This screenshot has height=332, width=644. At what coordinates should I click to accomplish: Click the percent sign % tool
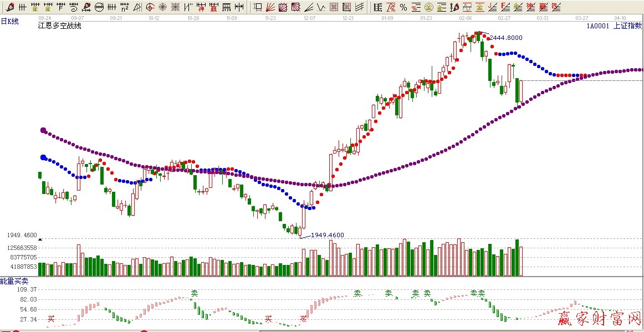click(403, 7)
